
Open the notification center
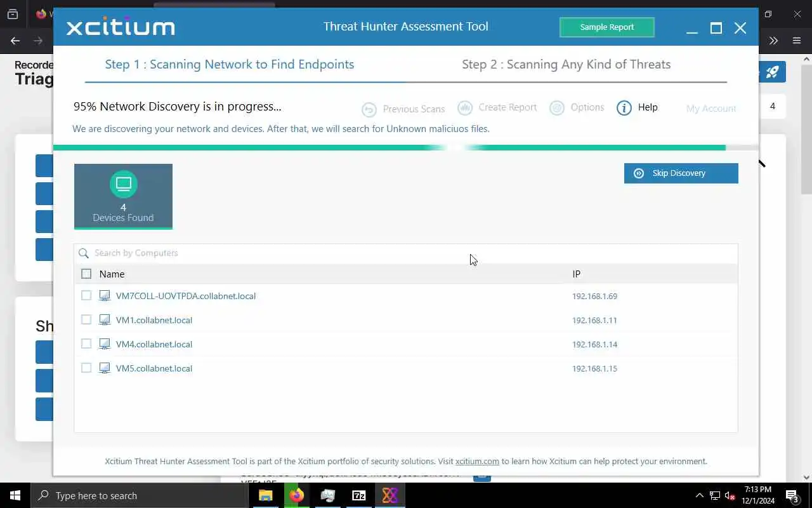pyautogui.click(x=792, y=495)
